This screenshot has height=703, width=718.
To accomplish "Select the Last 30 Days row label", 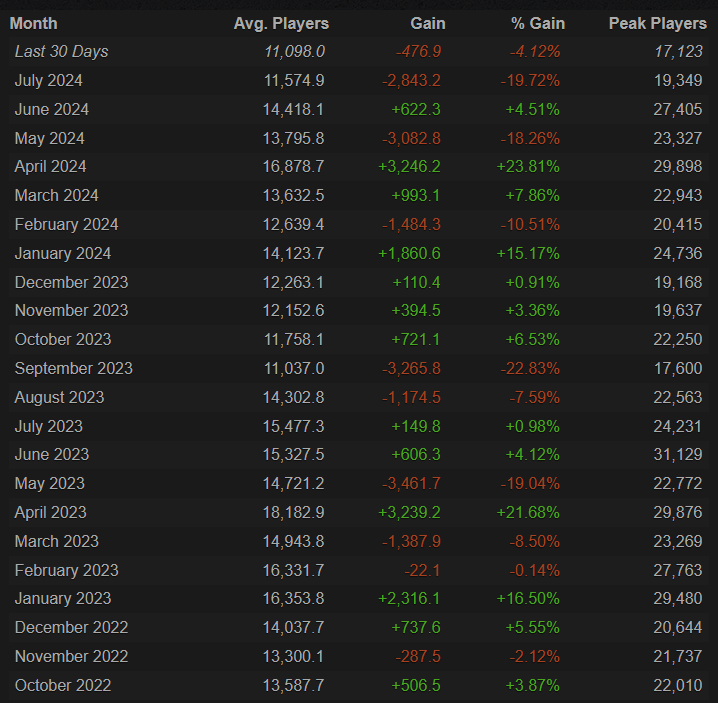I will click(x=61, y=52).
